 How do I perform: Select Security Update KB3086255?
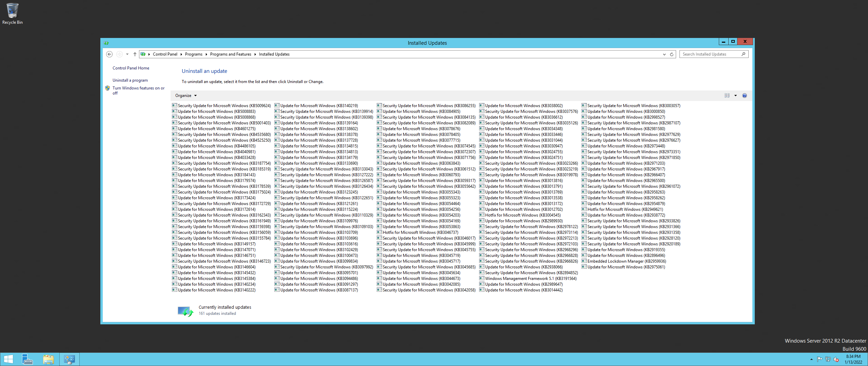coord(427,106)
